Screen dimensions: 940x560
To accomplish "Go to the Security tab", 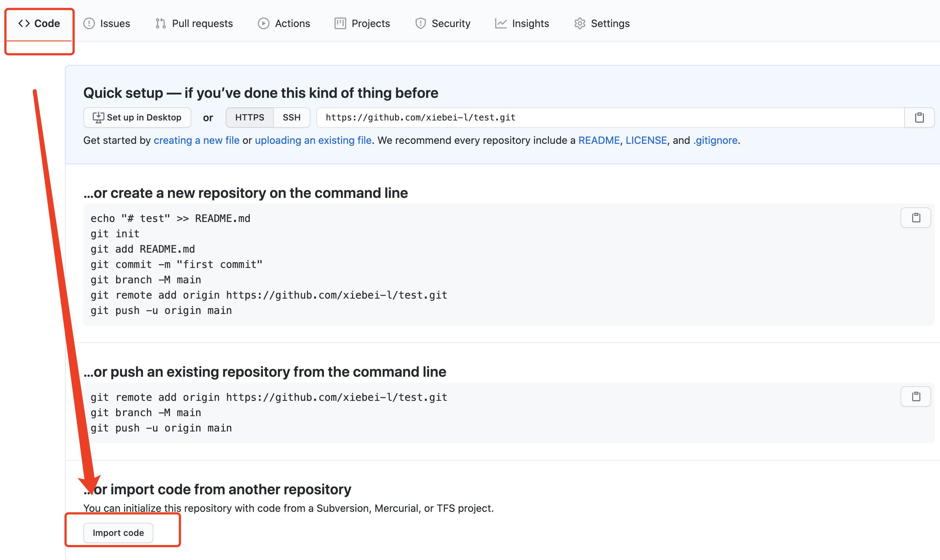I will (x=443, y=23).
